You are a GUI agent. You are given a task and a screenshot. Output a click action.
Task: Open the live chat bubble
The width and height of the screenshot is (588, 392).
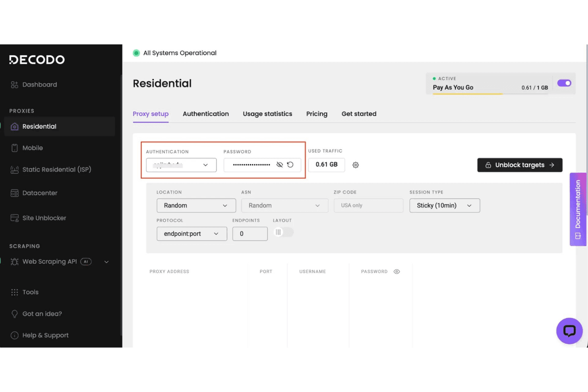(569, 331)
